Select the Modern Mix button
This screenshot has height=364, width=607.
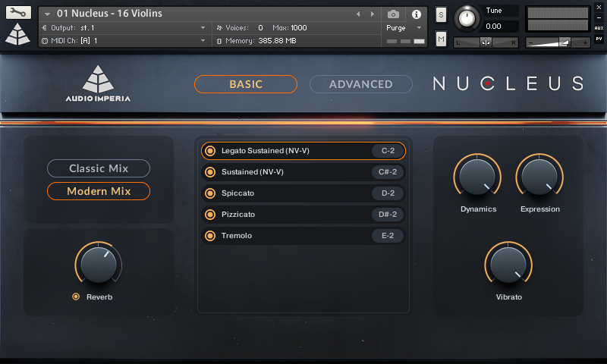99,191
